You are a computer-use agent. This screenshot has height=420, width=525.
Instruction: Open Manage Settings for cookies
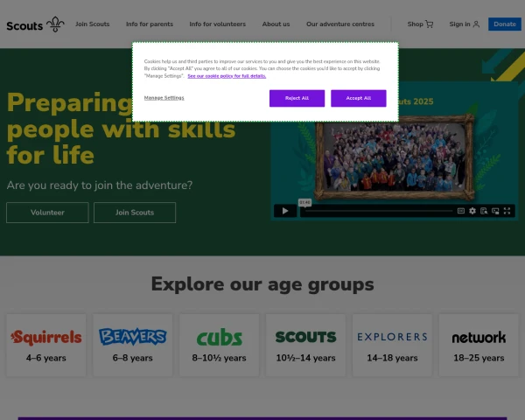point(164,98)
